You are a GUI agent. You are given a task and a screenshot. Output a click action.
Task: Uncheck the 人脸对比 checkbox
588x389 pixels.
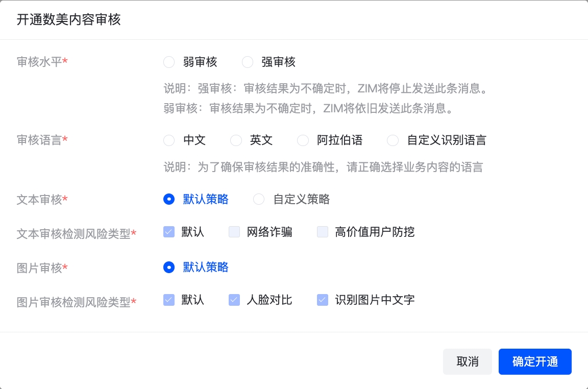234,300
